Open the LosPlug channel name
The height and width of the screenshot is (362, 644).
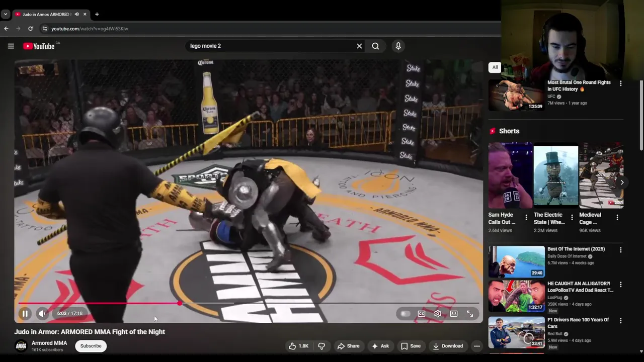point(555,298)
